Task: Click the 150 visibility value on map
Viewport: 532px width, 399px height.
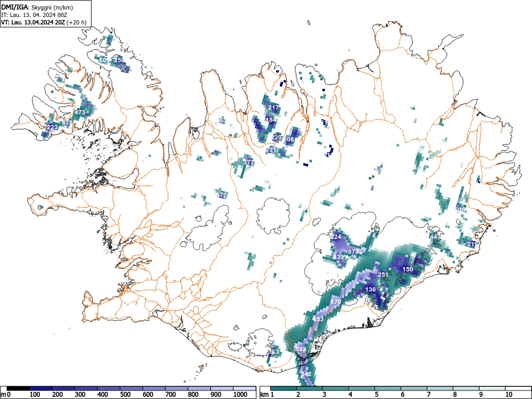Action: point(408,269)
